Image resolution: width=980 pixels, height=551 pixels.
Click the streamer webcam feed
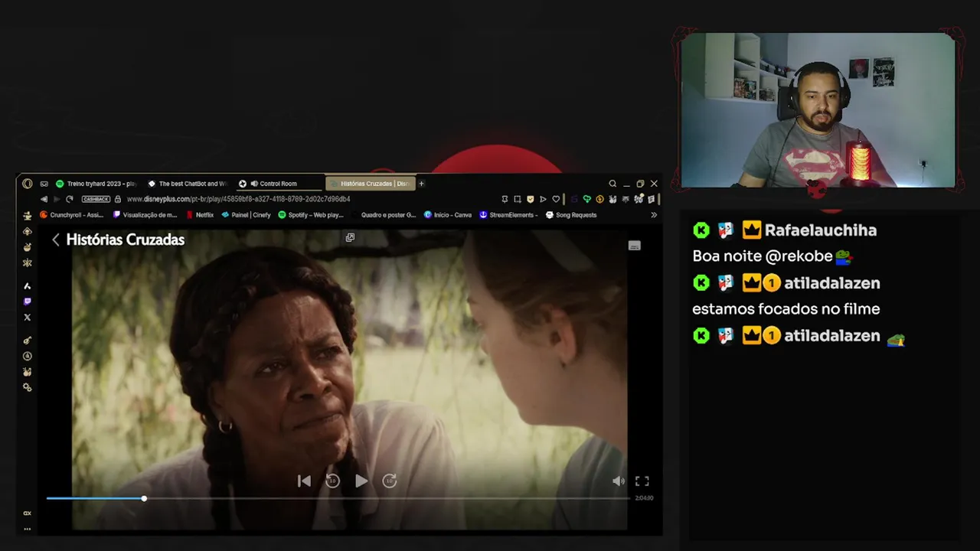point(818,110)
